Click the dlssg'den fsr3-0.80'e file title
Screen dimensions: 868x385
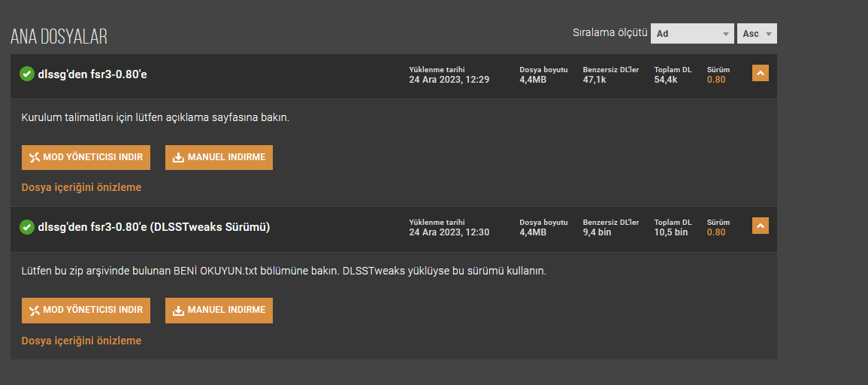click(x=92, y=74)
